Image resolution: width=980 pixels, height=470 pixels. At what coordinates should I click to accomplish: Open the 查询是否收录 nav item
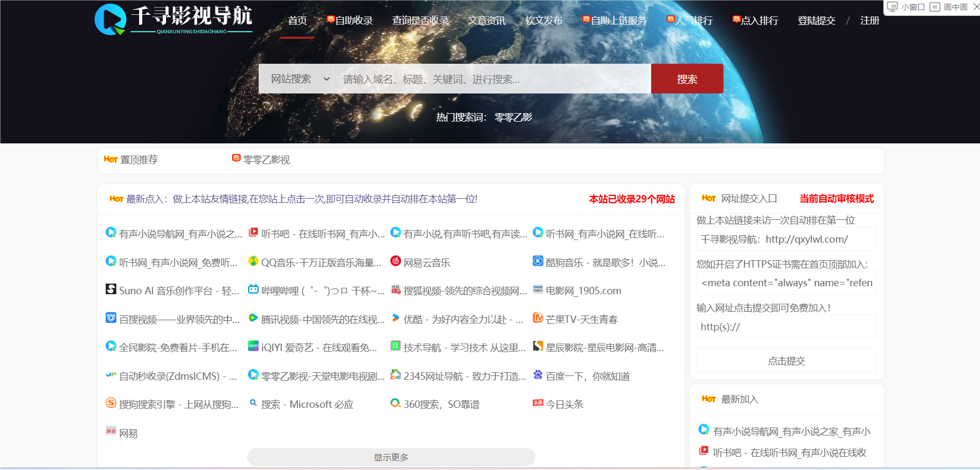pos(420,20)
